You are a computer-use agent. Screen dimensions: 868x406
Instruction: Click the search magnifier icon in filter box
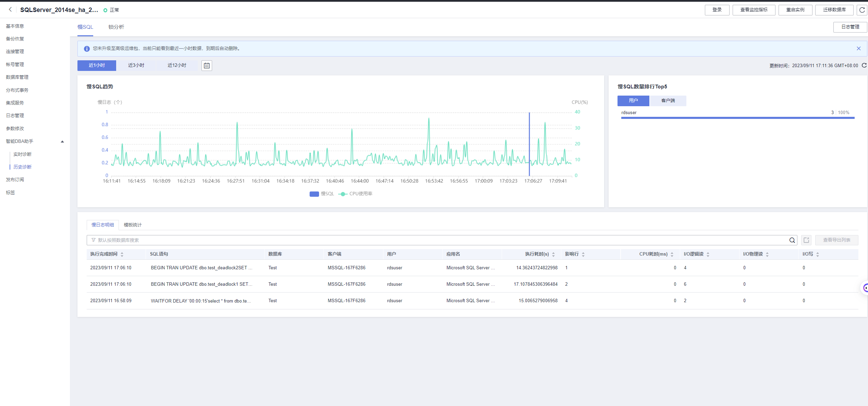pyautogui.click(x=792, y=240)
